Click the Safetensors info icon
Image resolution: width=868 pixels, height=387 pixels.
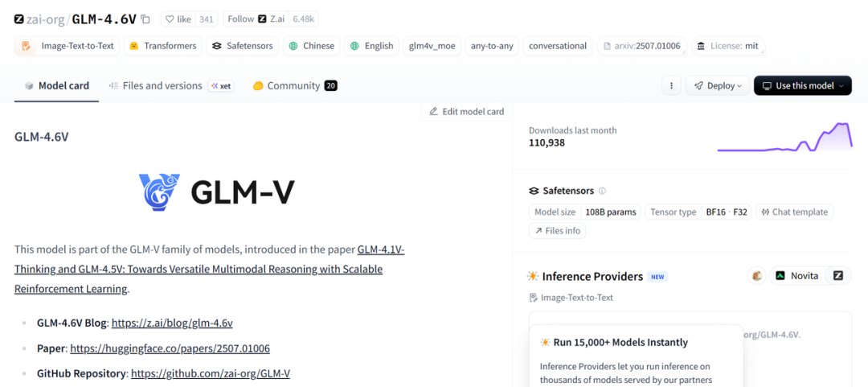(602, 191)
